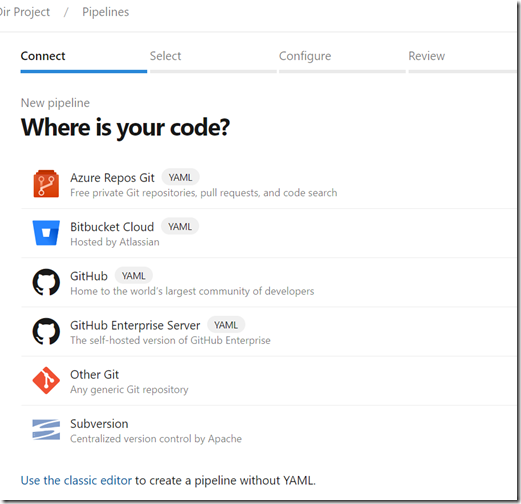Switch to the Select step tab

coord(165,56)
